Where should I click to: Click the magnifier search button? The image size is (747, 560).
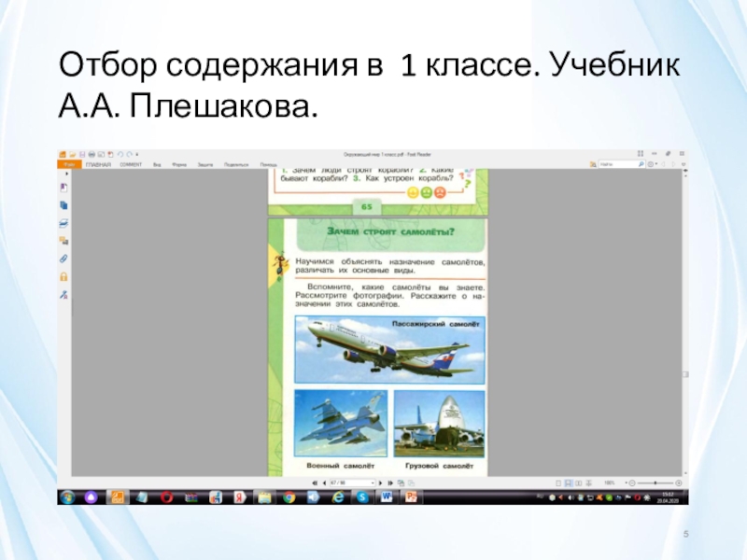pos(641,164)
